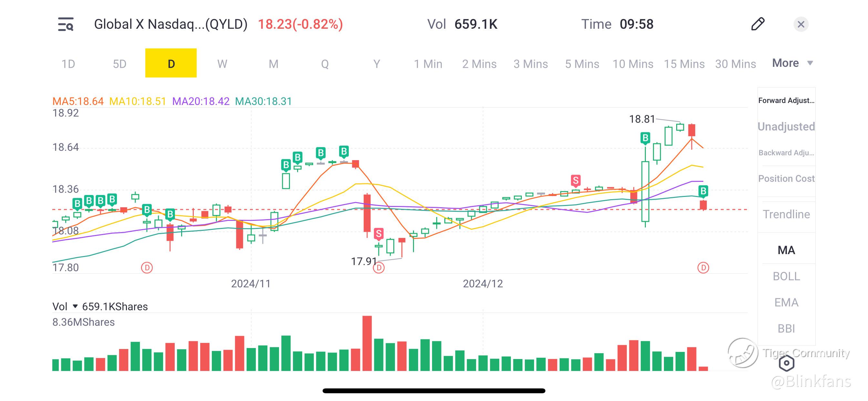Screen dimensions: 868x401
Task: Tap the dividend D marker at far right
Action: click(x=703, y=268)
